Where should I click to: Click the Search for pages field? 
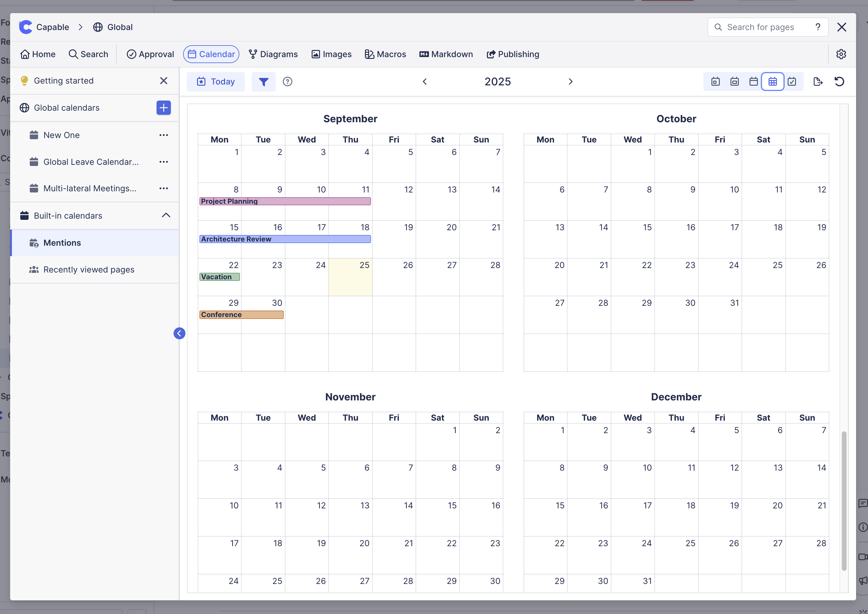pos(760,27)
